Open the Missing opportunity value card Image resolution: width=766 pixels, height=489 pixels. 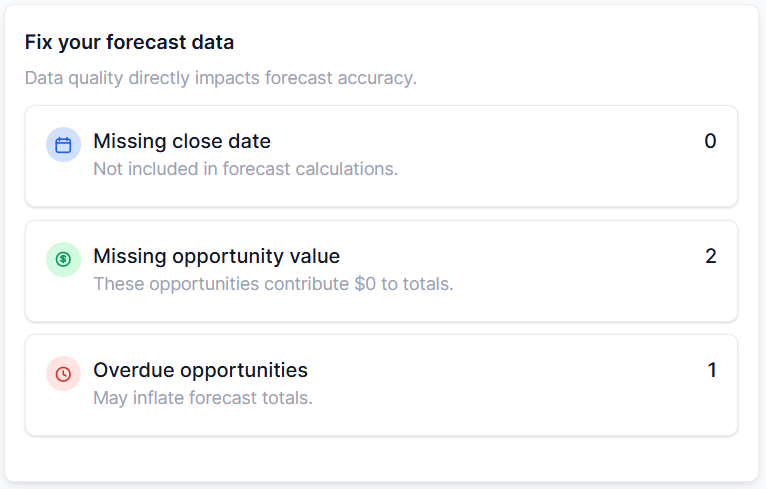pos(381,271)
